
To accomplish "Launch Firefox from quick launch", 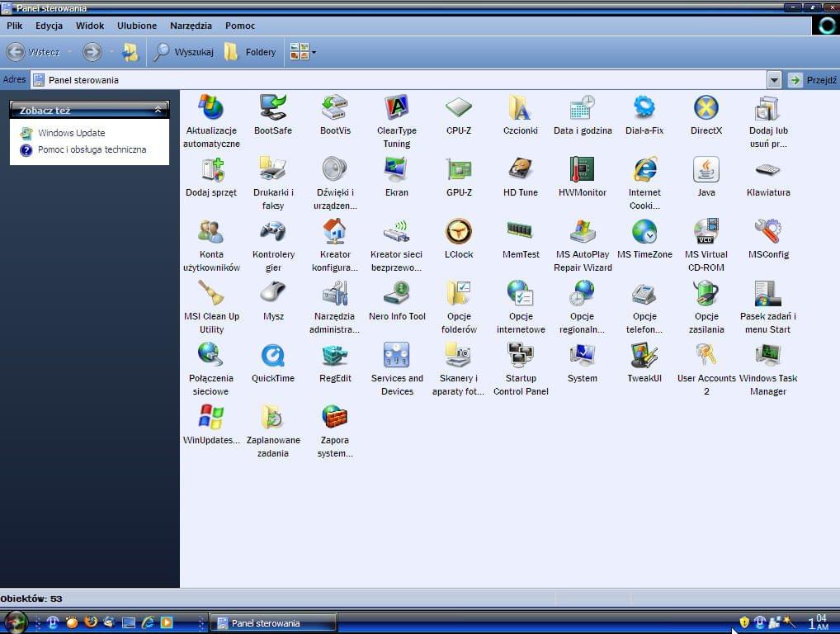I will pos(91,622).
